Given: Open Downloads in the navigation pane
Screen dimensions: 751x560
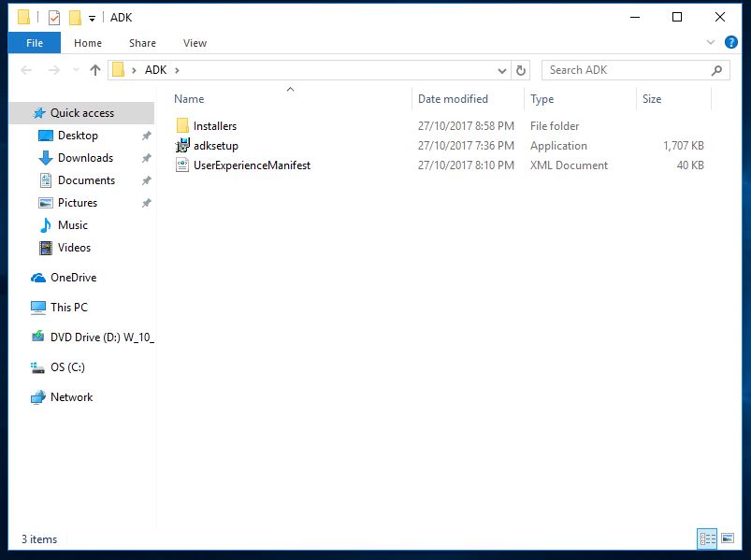Looking at the screenshot, I should 85,158.
